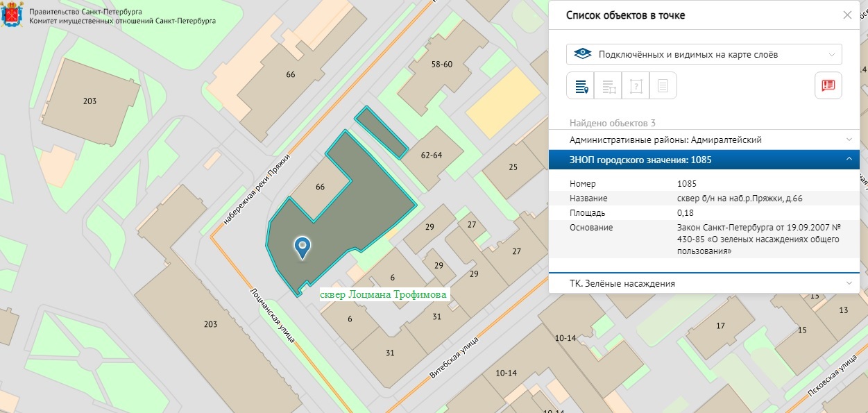
Task: Open the visible layers filter dropdown
Action: coord(704,54)
